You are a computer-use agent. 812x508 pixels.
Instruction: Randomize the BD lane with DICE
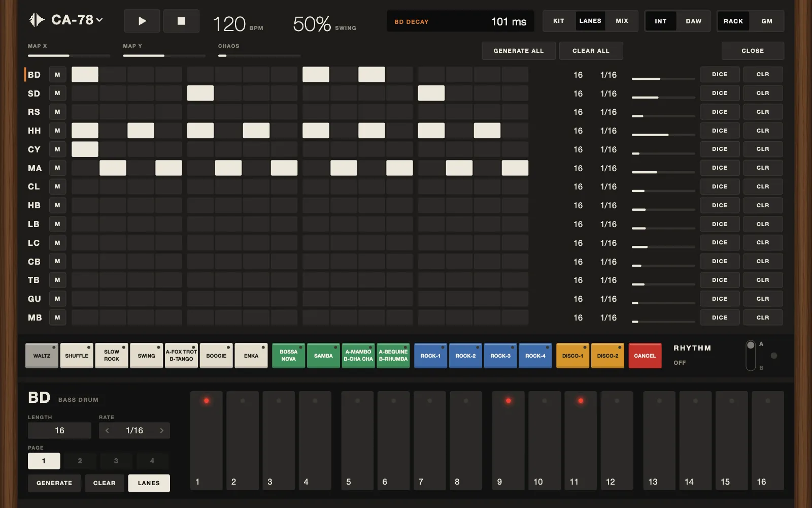coord(720,75)
